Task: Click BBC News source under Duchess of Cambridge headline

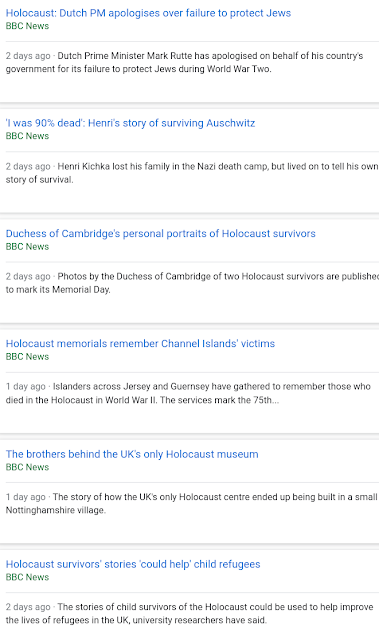Action: 27,247
